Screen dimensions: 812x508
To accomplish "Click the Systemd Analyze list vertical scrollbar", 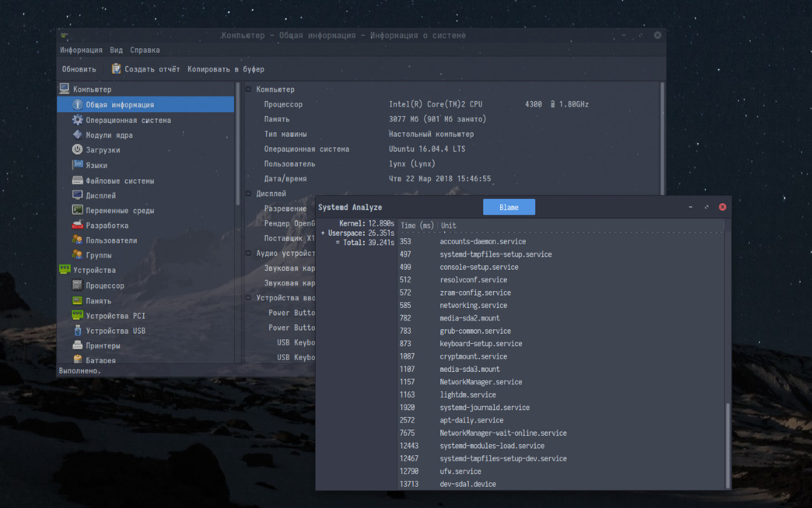I will click(728, 444).
